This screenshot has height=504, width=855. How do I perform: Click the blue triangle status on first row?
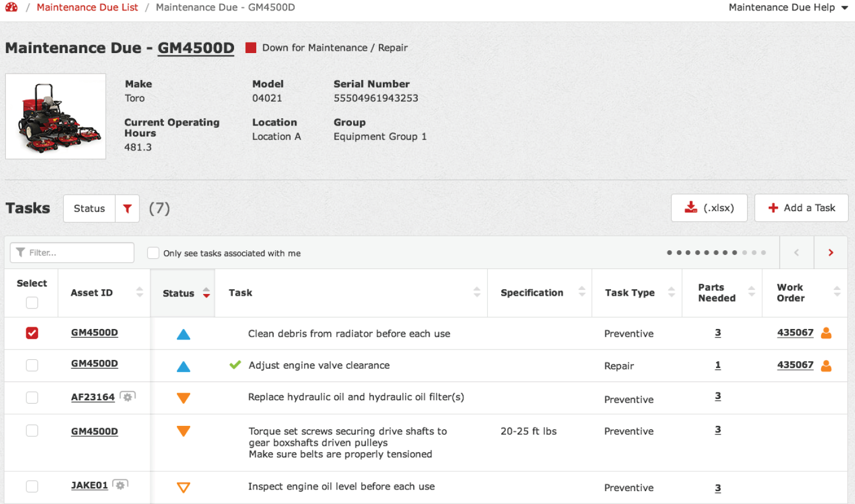[183, 334]
